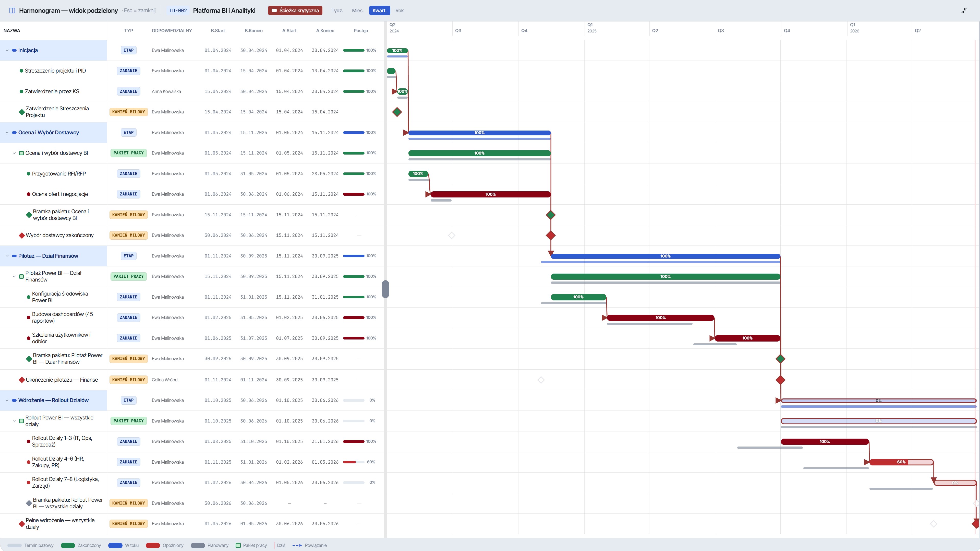Click the Termin bazowy legend swatch
The width and height of the screenshot is (980, 551).
(x=15, y=545)
